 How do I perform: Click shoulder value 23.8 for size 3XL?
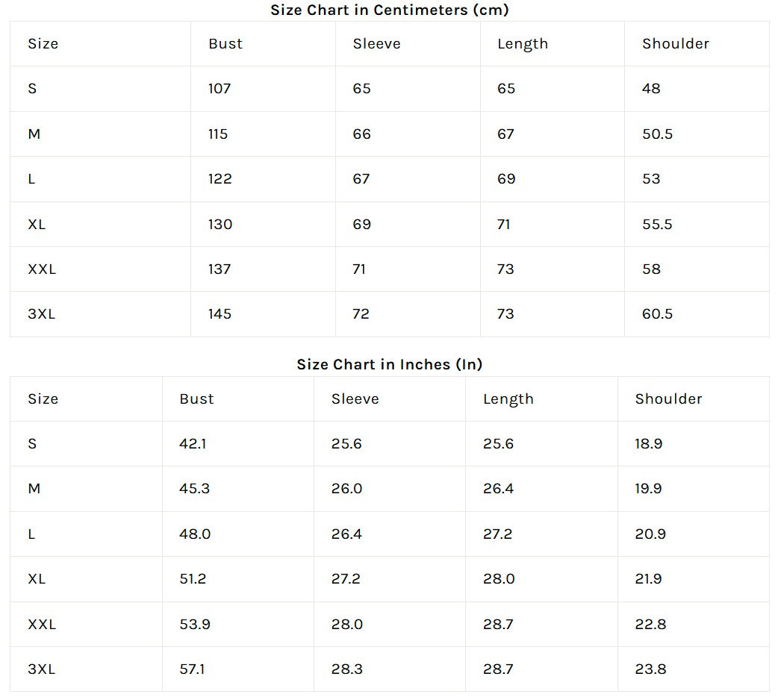point(650,669)
